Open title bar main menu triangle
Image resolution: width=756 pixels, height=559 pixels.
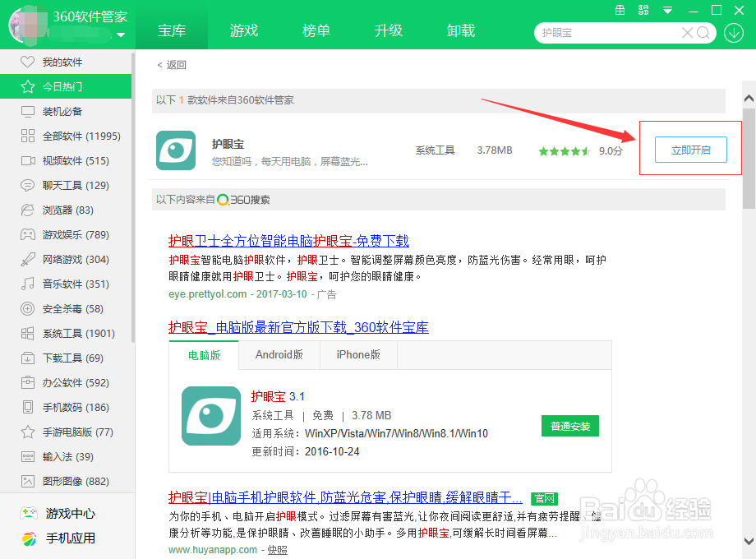(x=667, y=10)
